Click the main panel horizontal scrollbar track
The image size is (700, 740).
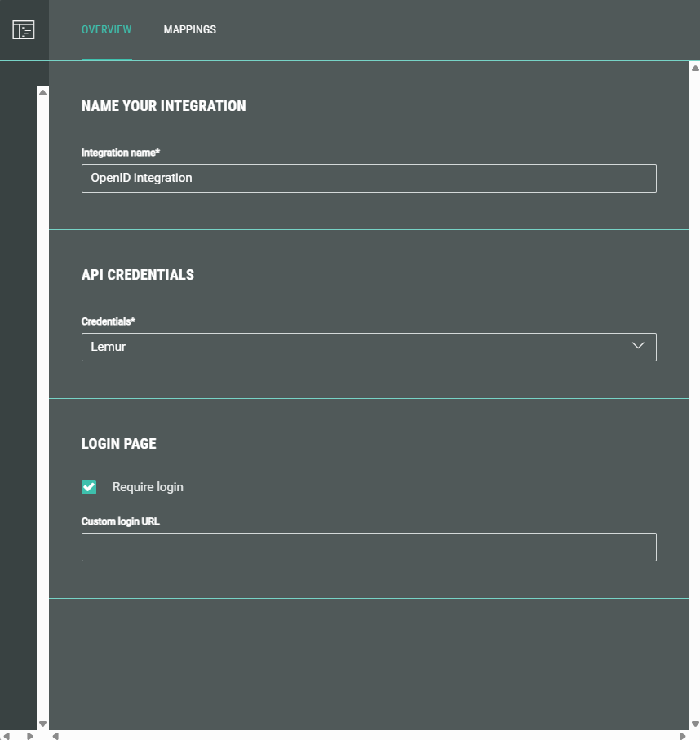[369, 735]
